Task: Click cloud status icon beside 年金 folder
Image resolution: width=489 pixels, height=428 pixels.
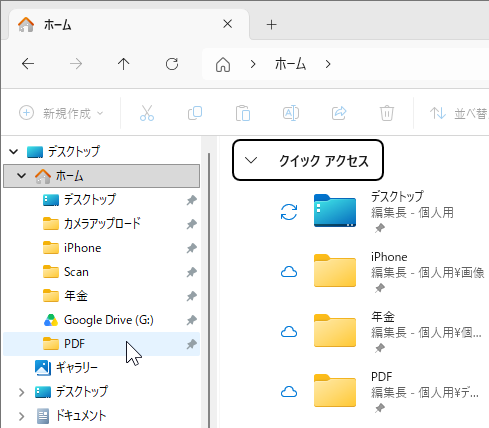Action: 289,332
